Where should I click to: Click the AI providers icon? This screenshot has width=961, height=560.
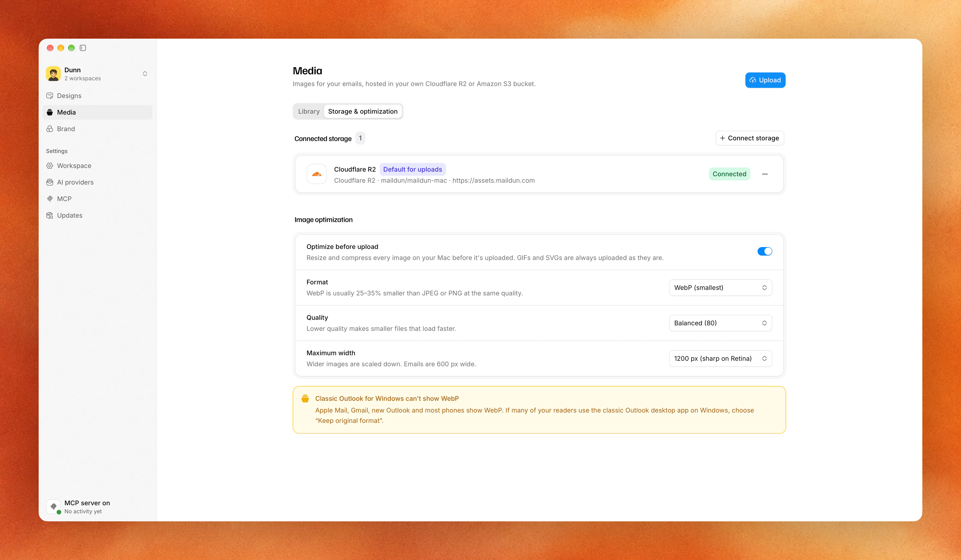tap(49, 182)
